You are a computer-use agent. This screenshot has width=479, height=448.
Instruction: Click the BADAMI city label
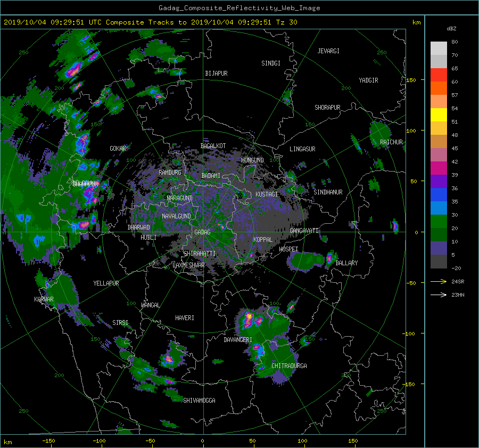pyautogui.click(x=211, y=176)
